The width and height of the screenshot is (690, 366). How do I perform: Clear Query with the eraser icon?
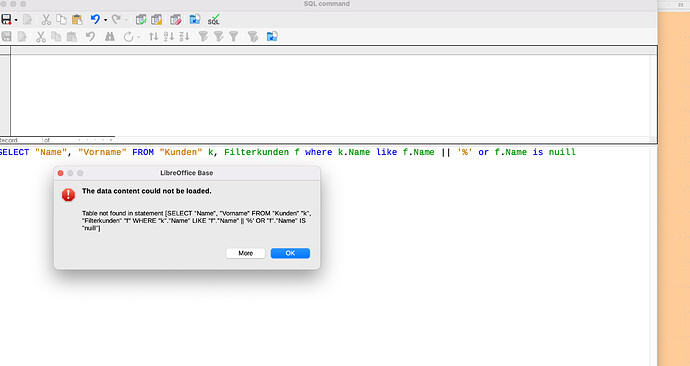tap(176, 19)
